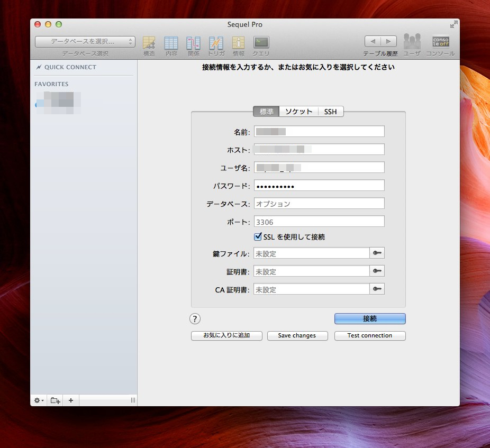Viewport: 490px width, 448px height.
Task: Open the クエリ (Query) editor icon
Action: (x=261, y=42)
